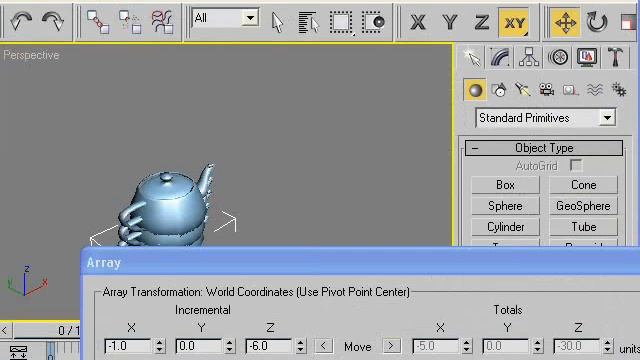Click the time slider frame indicator
The width and height of the screenshot is (640, 360).
pos(47,330)
